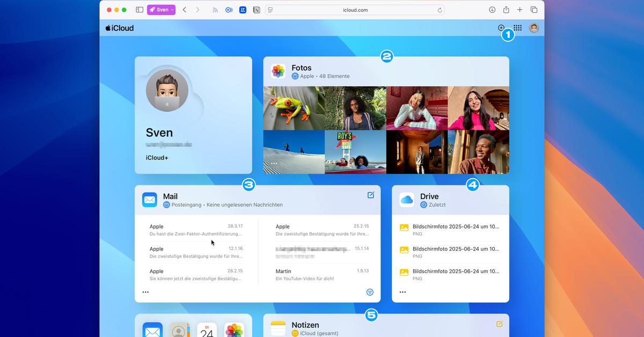Open the Mail tile title
This screenshot has width=644, height=337.
170,196
